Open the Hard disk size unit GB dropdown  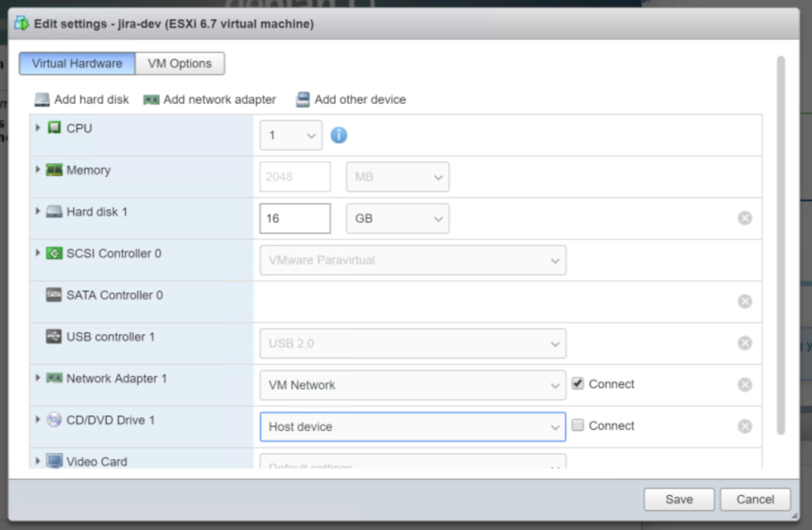[x=398, y=219]
